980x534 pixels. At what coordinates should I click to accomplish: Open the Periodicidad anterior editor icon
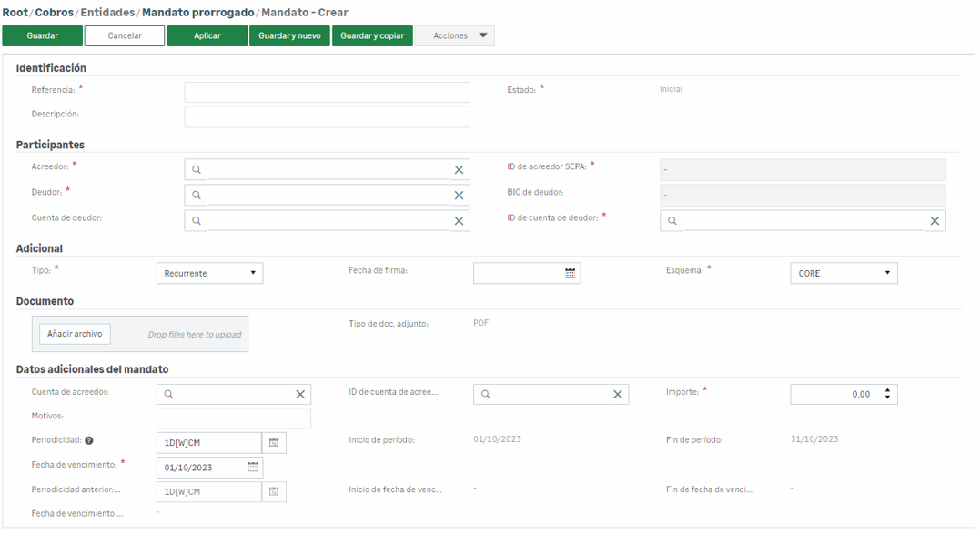pos(274,492)
